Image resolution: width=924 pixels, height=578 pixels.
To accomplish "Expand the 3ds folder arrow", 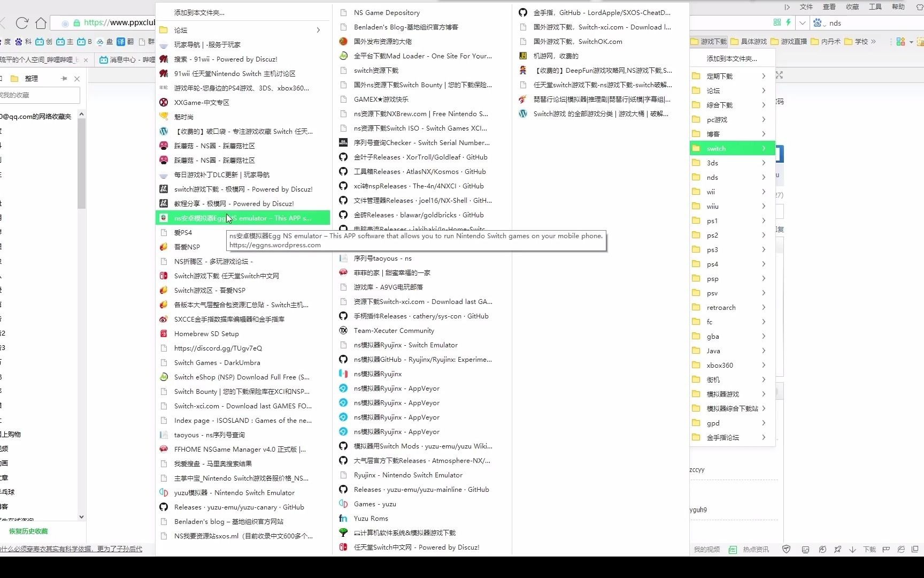I will click(x=764, y=163).
